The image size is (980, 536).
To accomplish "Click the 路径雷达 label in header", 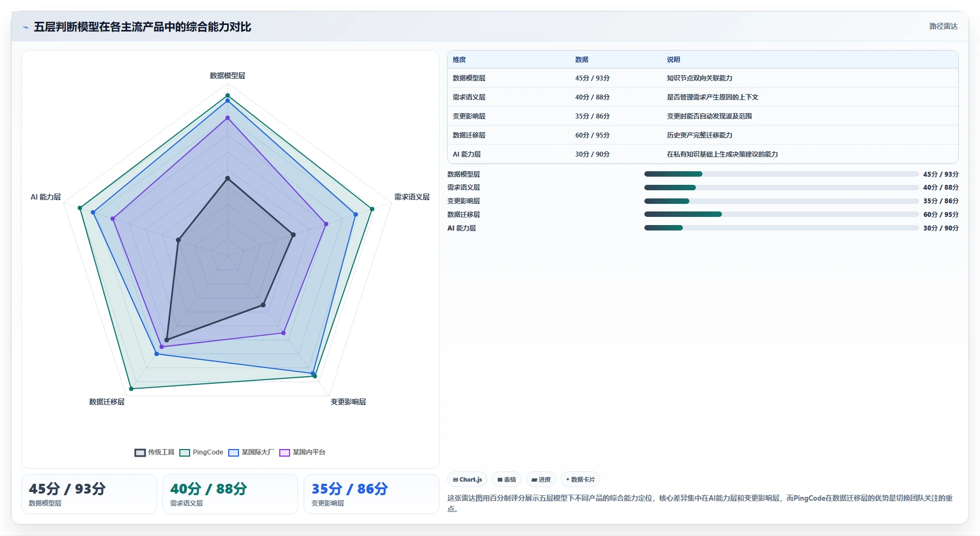I will coord(943,26).
